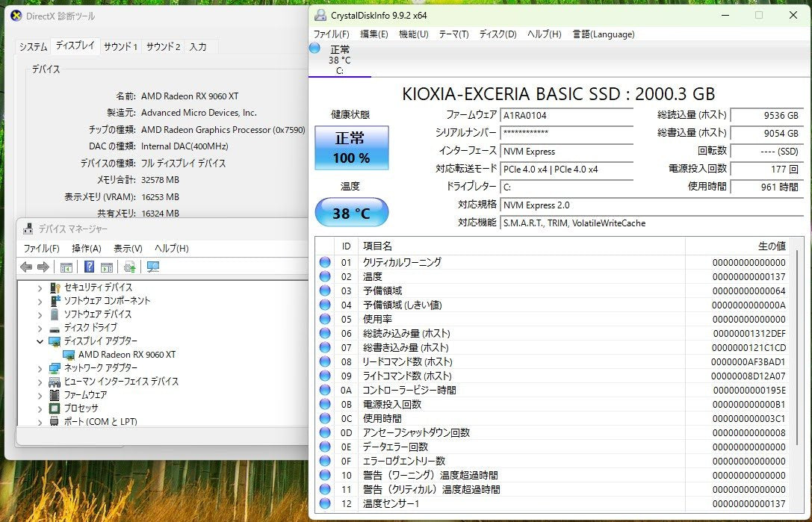Click the 対応転送モード field PCIe 4.0 x4
Screen dimensions: 812x522
tap(567, 170)
